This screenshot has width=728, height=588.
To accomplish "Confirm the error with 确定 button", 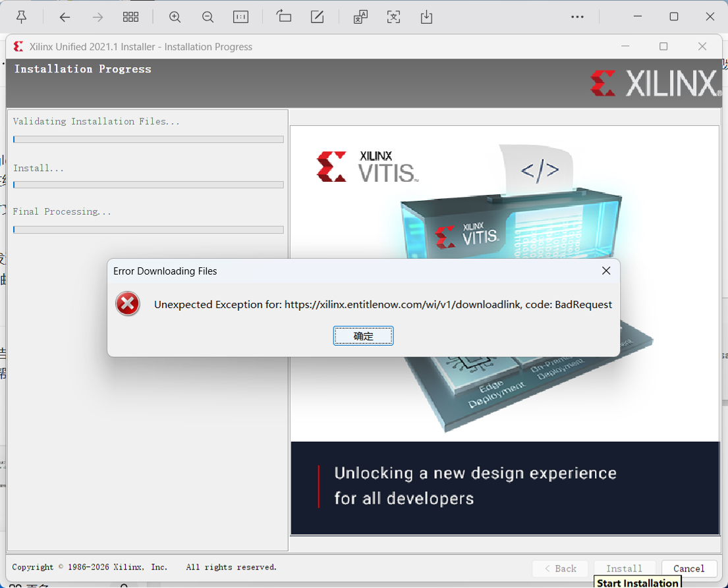I will coord(363,336).
